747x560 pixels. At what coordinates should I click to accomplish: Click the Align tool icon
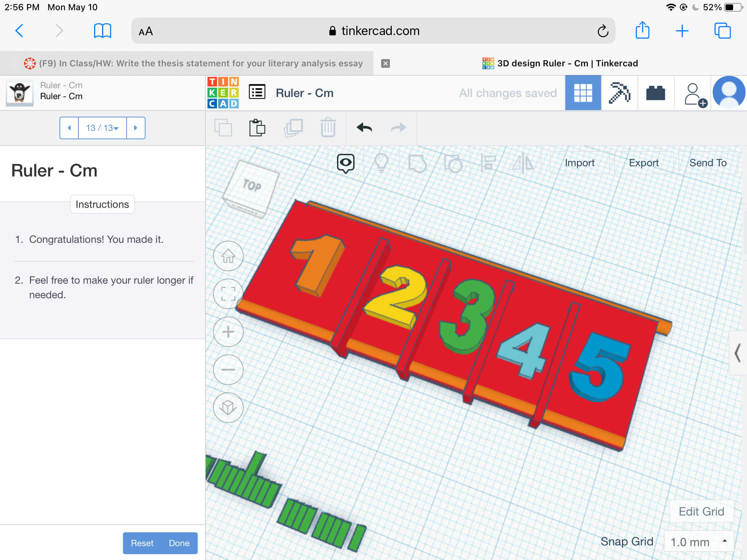(x=488, y=163)
